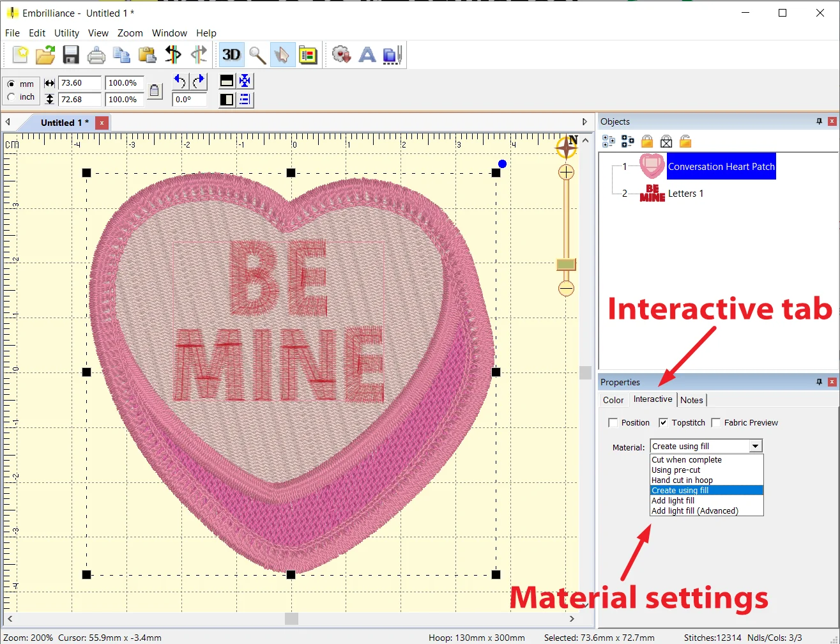Select Letters 1 in the Objects list
Image resolution: width=840 pixels, height=644 pixels.
[x=685, y=194]
